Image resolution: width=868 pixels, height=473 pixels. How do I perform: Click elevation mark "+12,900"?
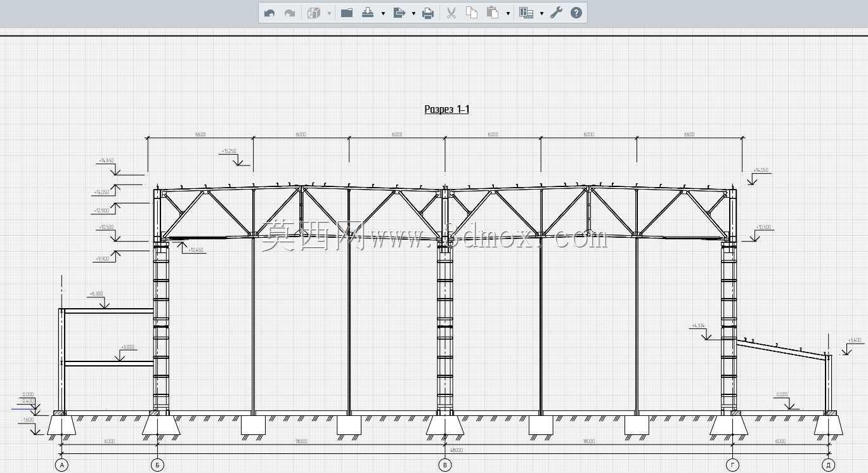pos(101,211)
